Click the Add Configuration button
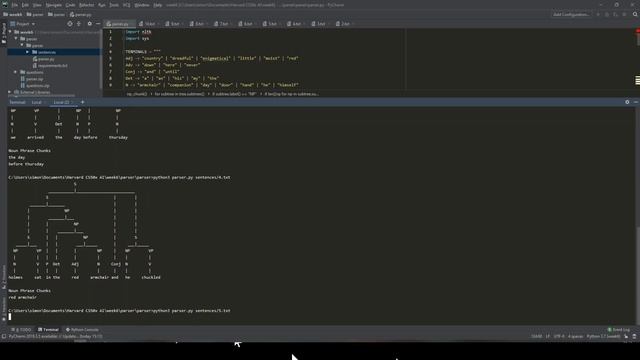Screen dimensions: 640x360 [571, 14]
